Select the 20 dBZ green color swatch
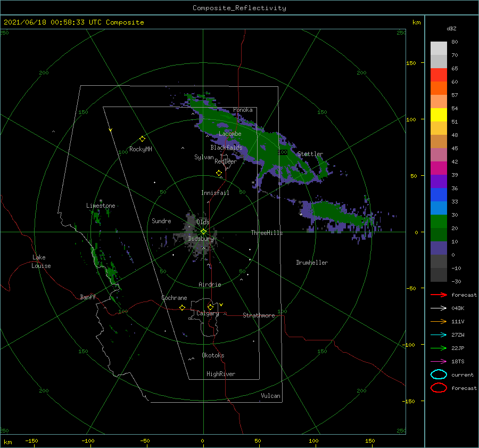The width and height of the screenshot is (479, 448). click(x=439, y=222)
